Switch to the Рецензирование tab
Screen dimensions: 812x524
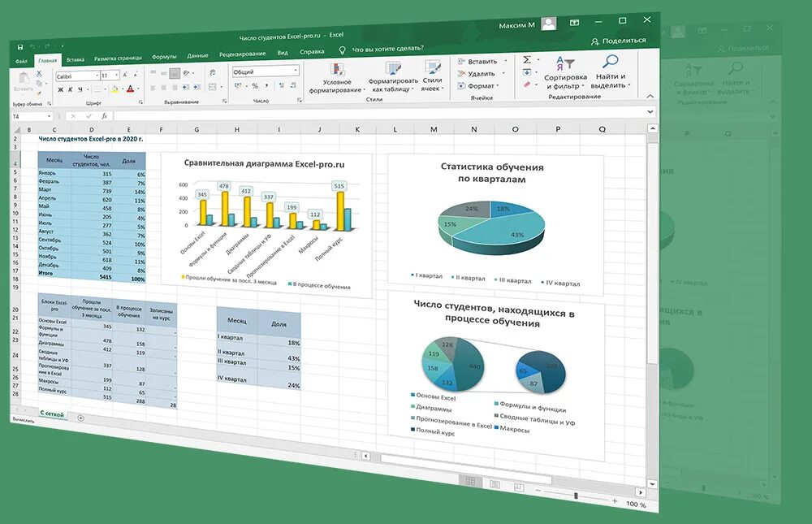242,54
